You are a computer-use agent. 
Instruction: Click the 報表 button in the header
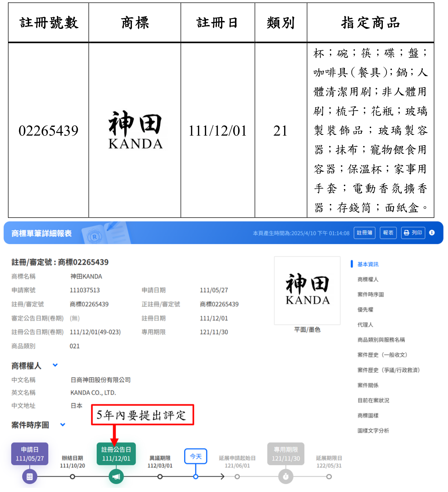coord(388,233)
